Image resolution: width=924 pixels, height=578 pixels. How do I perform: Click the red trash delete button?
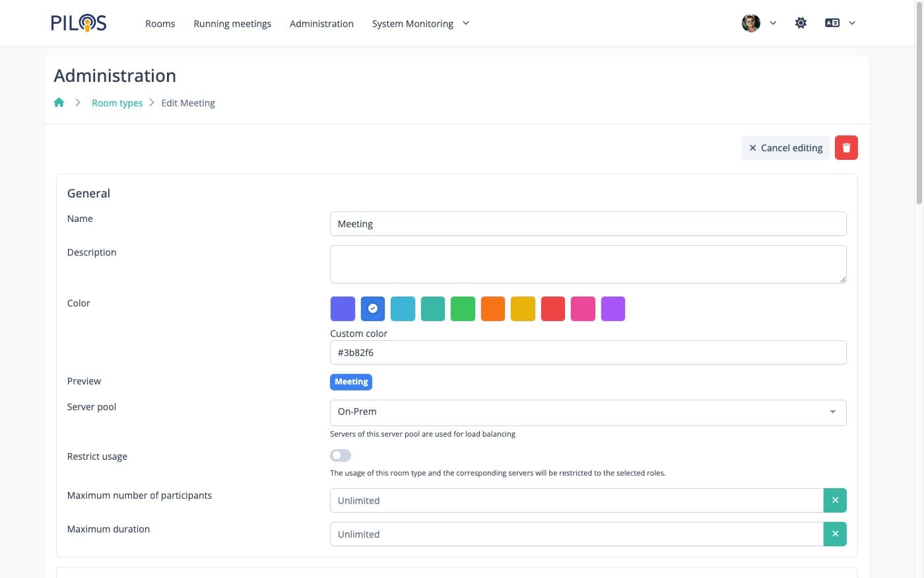click(845, 148)
